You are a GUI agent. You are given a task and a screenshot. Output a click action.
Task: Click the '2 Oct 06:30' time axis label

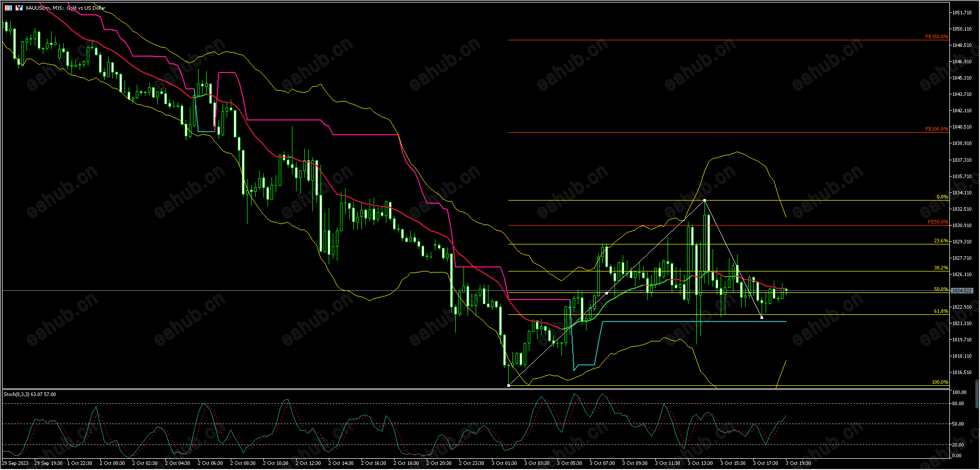(x=210, y=463)
